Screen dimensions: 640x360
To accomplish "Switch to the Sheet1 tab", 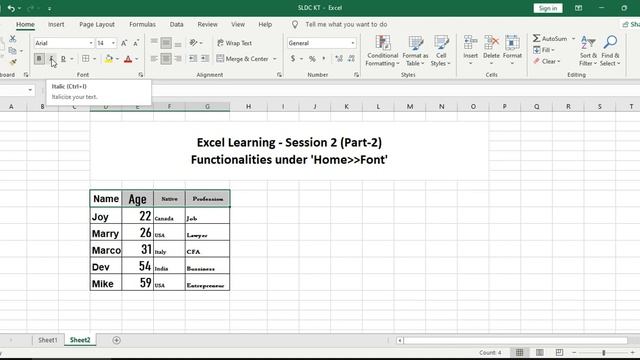I will pos(48,340).
